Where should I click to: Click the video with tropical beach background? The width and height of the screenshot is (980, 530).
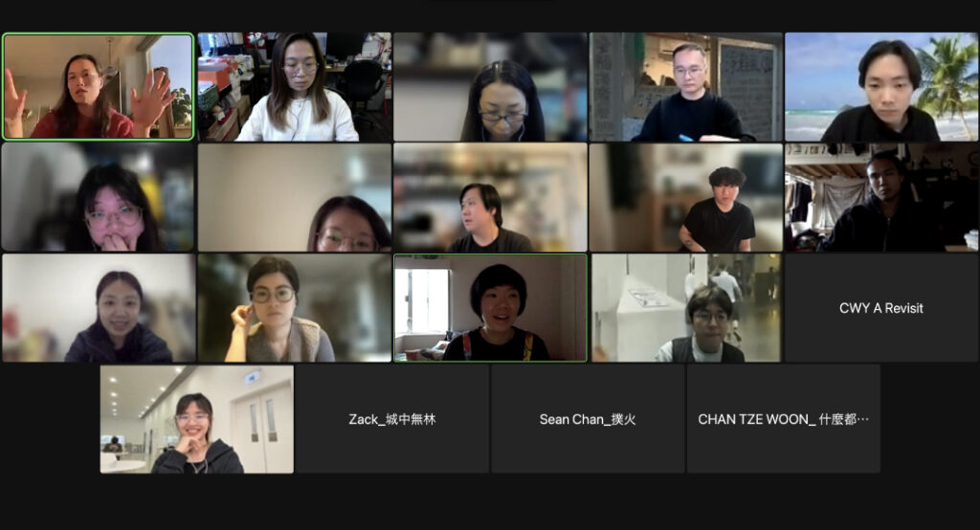click(881, 87)
